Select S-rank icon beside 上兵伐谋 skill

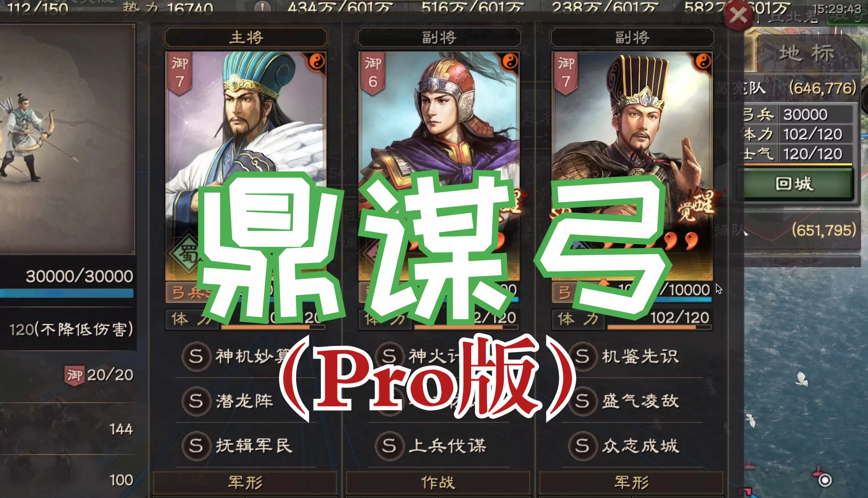[x=389, y=446]
